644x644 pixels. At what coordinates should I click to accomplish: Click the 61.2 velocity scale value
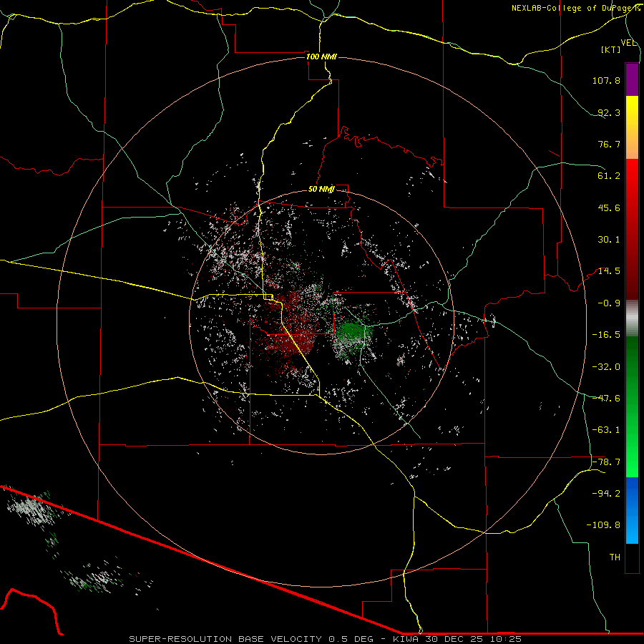pyautogui.click(x=609, y=176)
